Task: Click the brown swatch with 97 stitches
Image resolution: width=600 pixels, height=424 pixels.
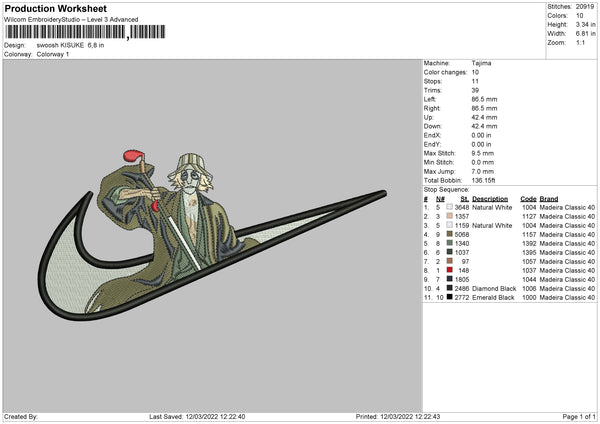Action: coord(449,261)
